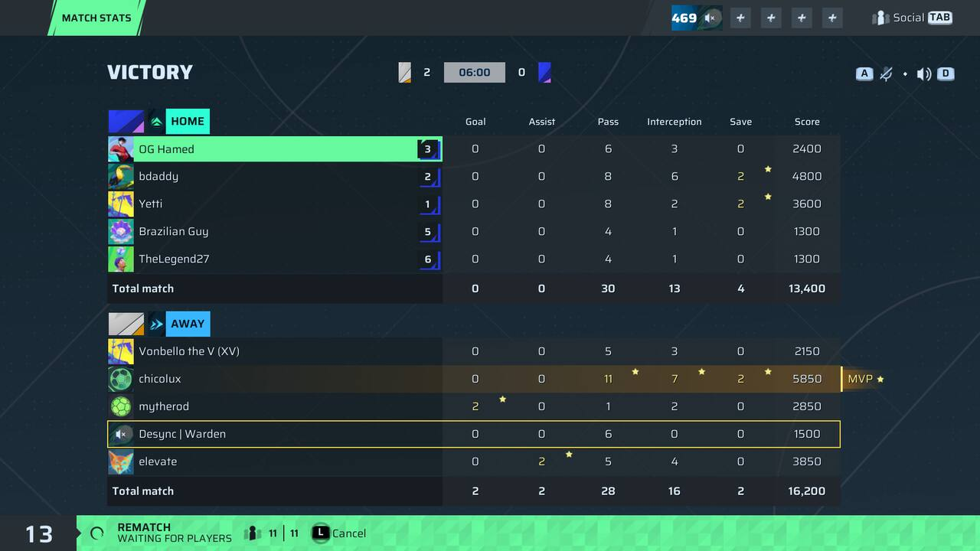Screen dimensions: 980x551
Task: Click away total score 16,200
Action: click(807, 491)
